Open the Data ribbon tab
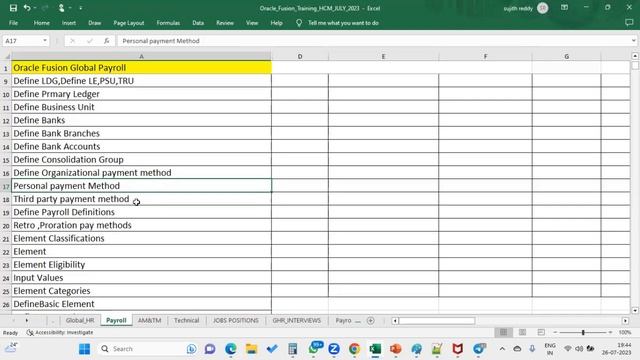The image size is (640, 360). point(198,23)
